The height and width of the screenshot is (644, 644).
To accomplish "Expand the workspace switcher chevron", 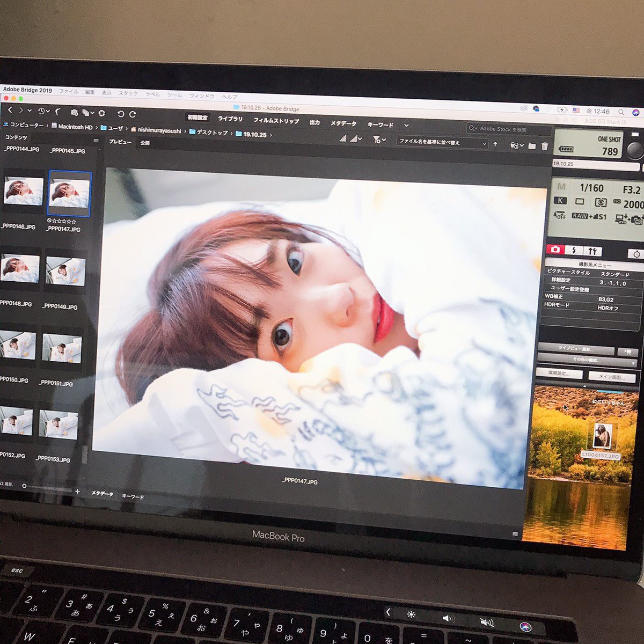I will click(x=406, y=126).
